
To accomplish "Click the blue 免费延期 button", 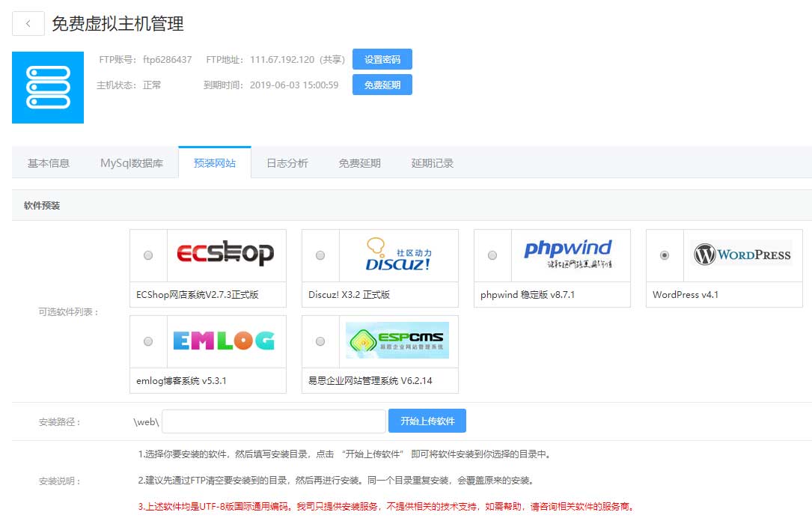I will click(382, 85).
